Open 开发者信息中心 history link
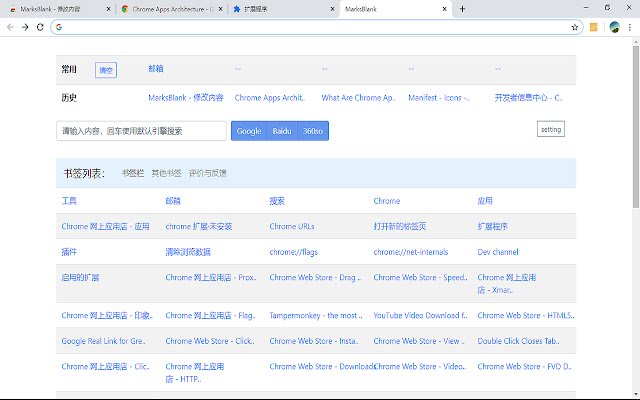 (x=528, y=98)
